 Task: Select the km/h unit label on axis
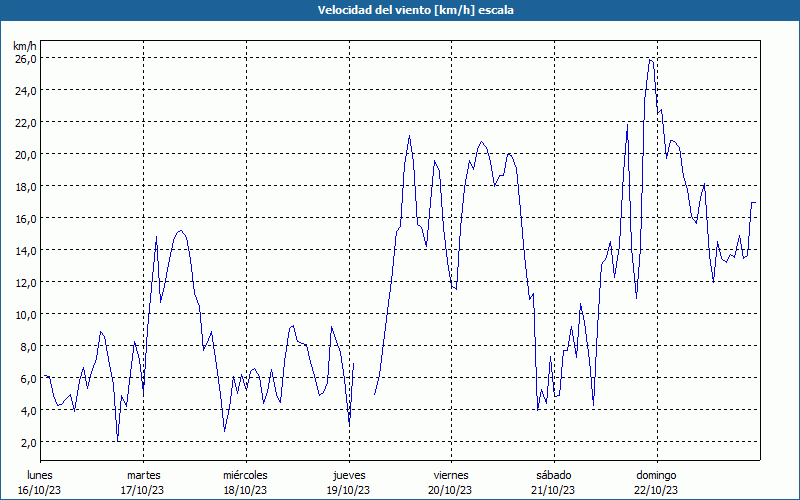(x=25, y=46)
